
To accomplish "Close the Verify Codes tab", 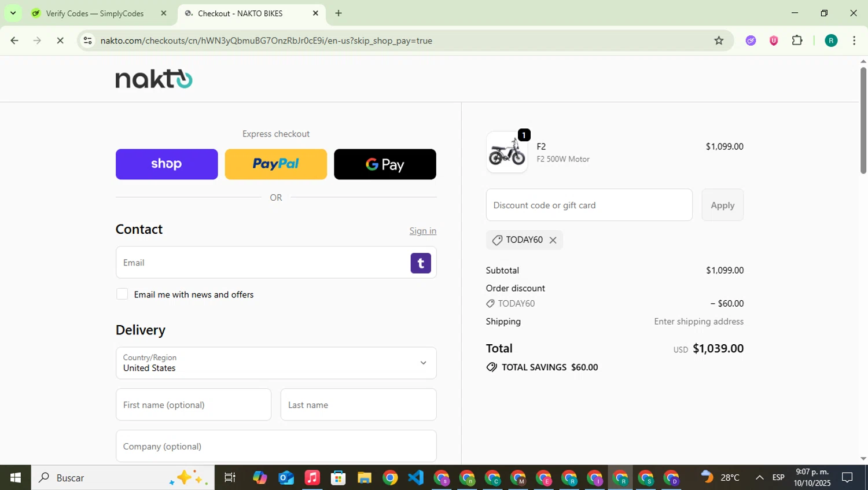I will (x=164, y=13).
